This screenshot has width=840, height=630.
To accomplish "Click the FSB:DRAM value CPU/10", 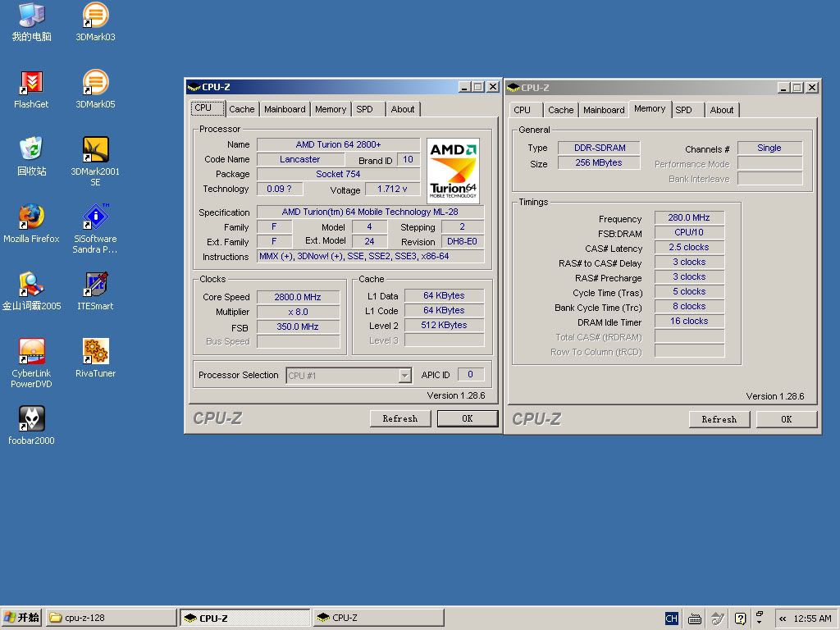I will point(689,232).
